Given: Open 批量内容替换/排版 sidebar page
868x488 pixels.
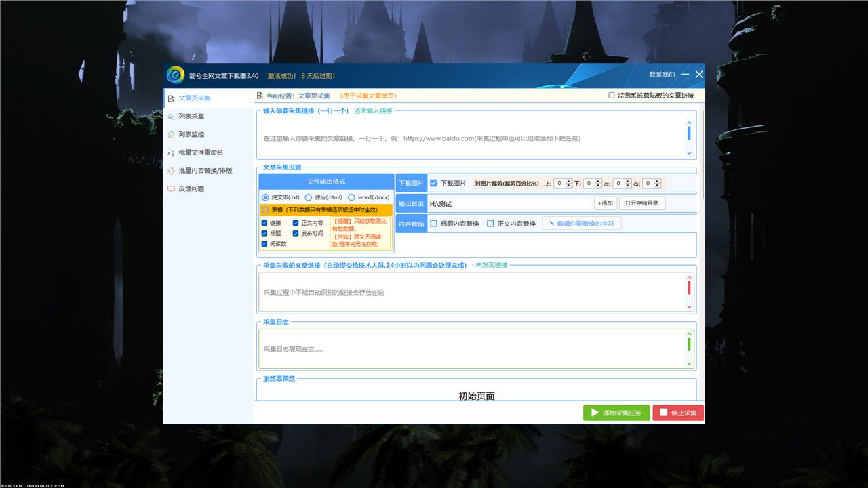Looking at the screenshot, I should [x=208, y=171].
